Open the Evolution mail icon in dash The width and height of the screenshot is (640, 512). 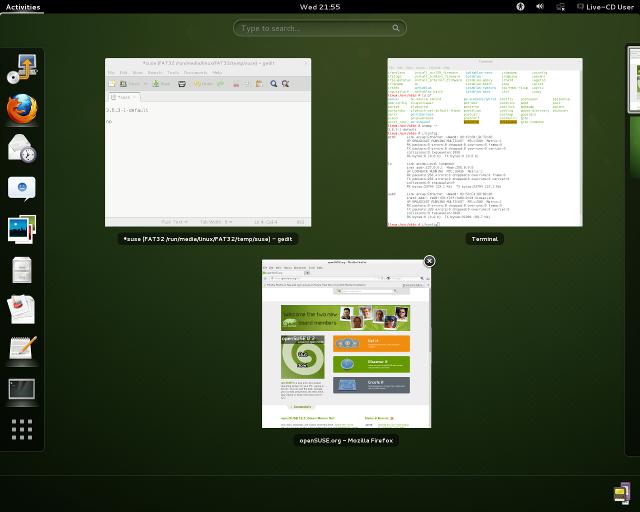[x=22, y=148]
